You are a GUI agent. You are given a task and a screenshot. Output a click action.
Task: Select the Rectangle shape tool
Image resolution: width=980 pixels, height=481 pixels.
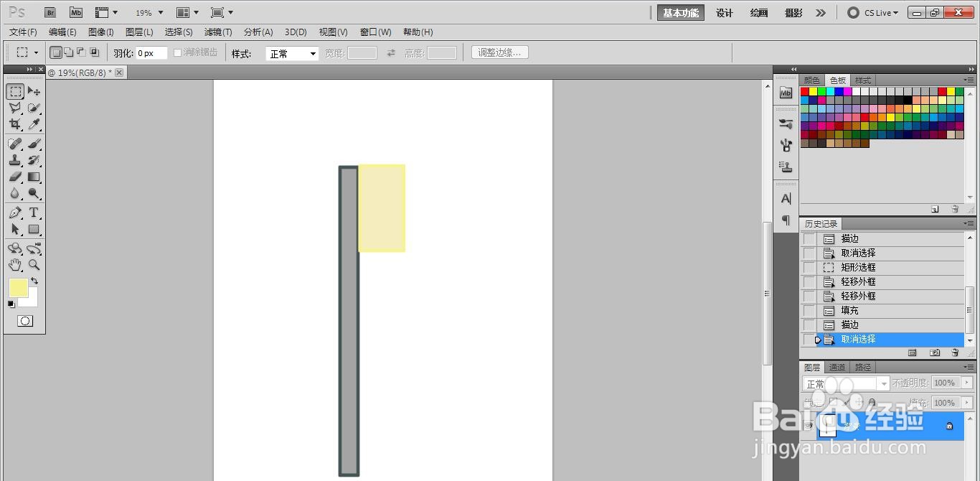coord(34,230)
